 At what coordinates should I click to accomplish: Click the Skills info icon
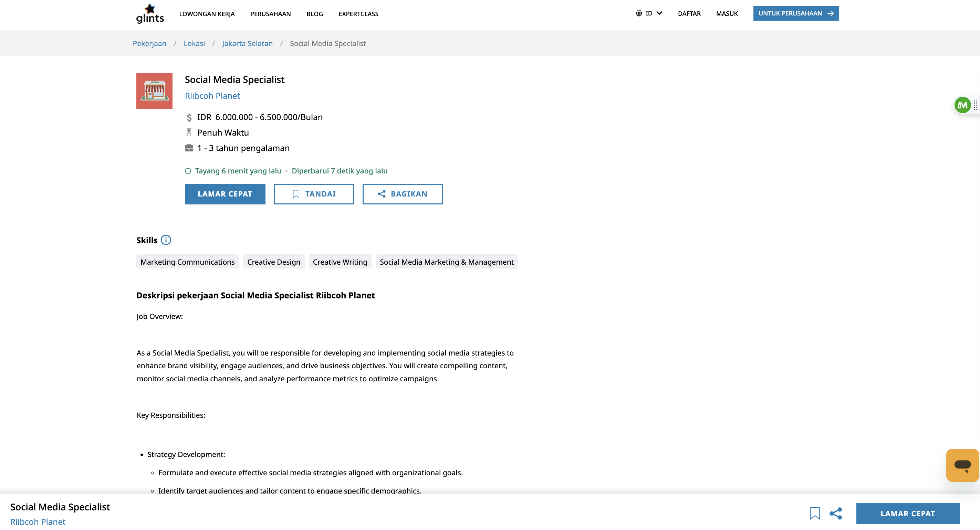point(166,240)
